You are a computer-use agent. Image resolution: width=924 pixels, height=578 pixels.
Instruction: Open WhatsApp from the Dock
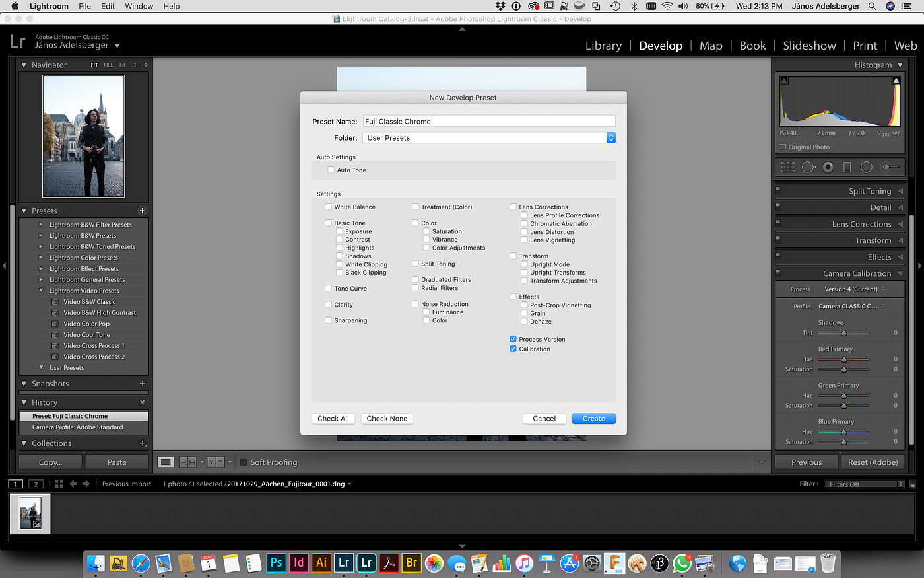coord(682,563)
